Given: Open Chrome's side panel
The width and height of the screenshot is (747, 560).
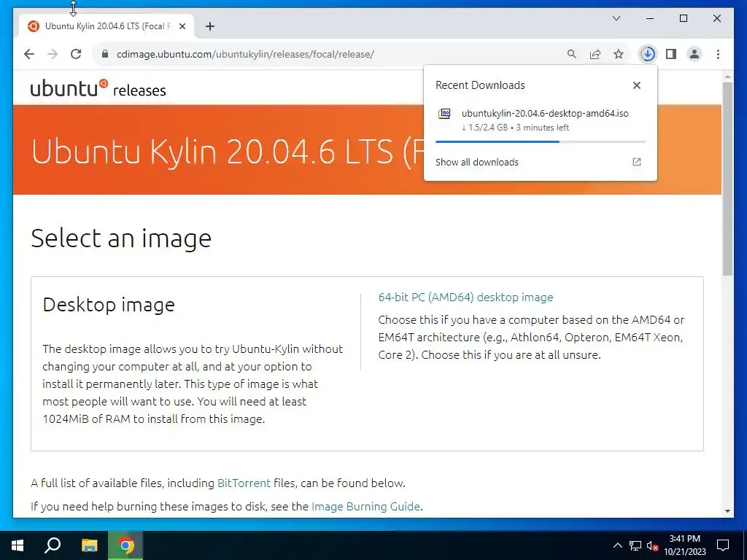Looking at the screenshot, I should click(x=671, y=54).
